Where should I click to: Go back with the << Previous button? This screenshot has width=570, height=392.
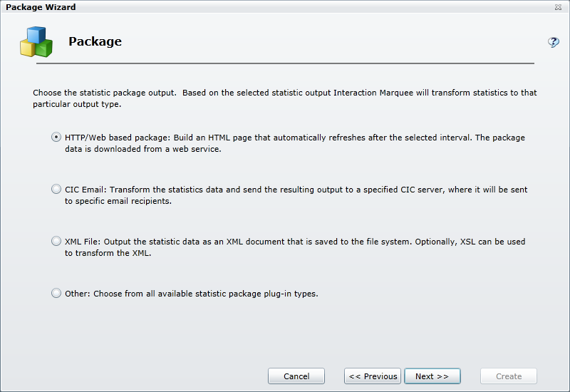[x=373, y=376]
